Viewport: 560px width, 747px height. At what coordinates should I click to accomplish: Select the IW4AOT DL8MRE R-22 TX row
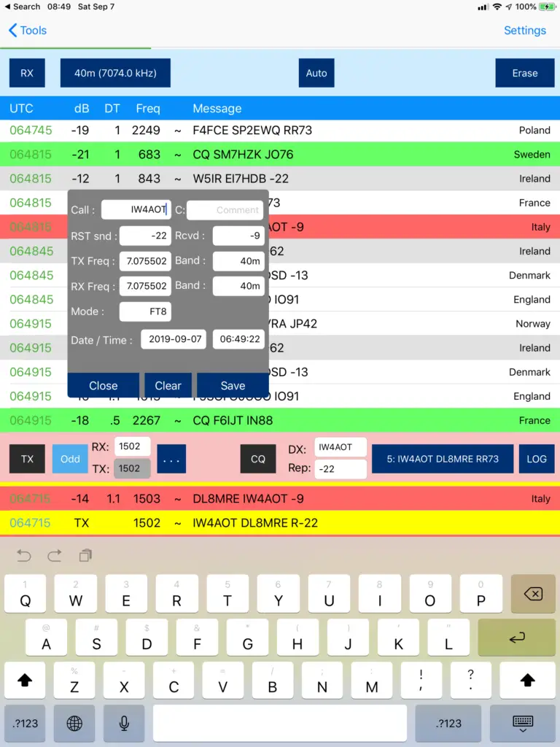tap(280, 523)
